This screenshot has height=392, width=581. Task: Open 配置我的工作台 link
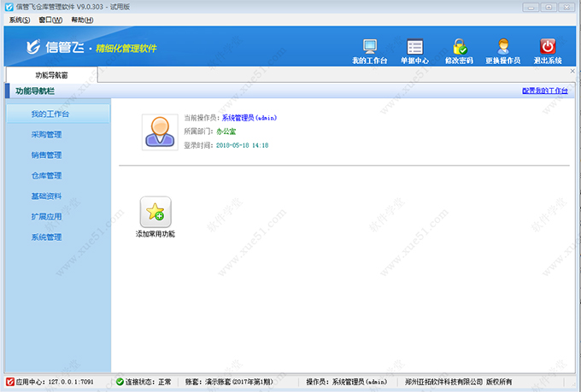[x=545, y=91]
